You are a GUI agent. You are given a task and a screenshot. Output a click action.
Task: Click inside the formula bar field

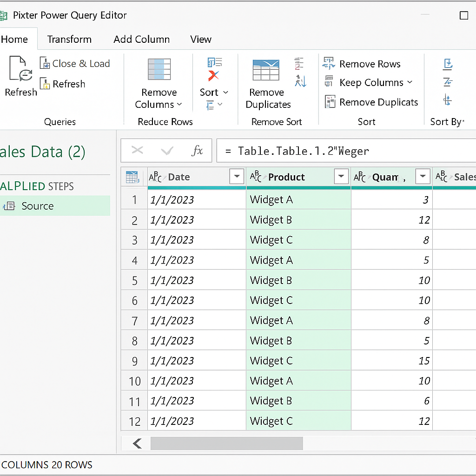click(x=346, y=151)
